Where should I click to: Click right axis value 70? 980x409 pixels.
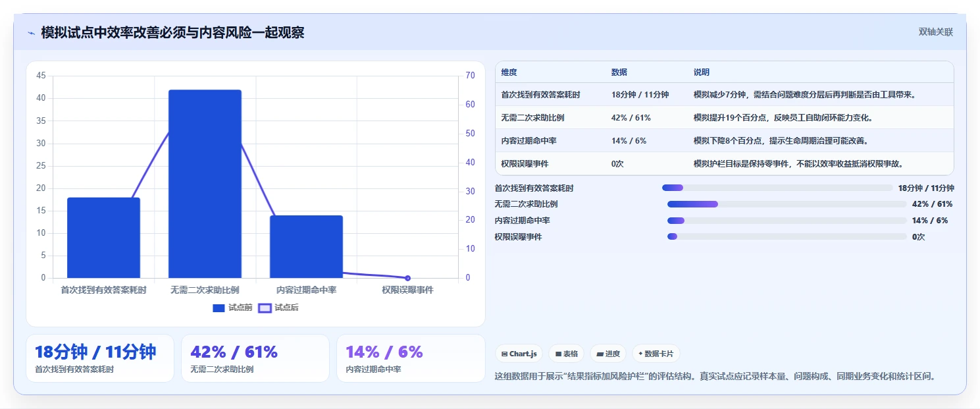coord(470,76)
